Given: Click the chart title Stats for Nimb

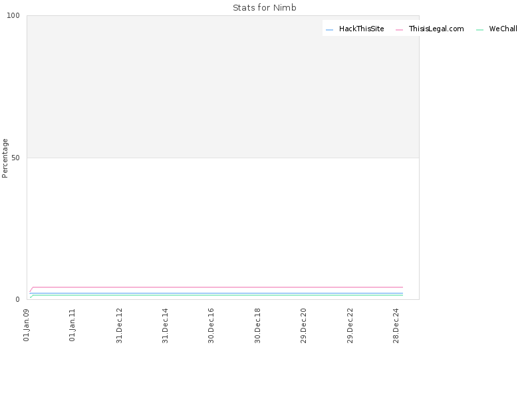Looking at the screenshot, I should (x=265, y=7).
